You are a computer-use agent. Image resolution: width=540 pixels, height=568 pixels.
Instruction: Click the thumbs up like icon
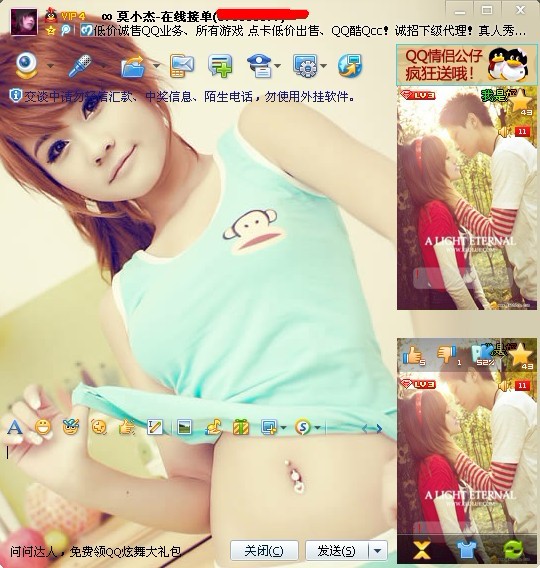coord(413,355)
